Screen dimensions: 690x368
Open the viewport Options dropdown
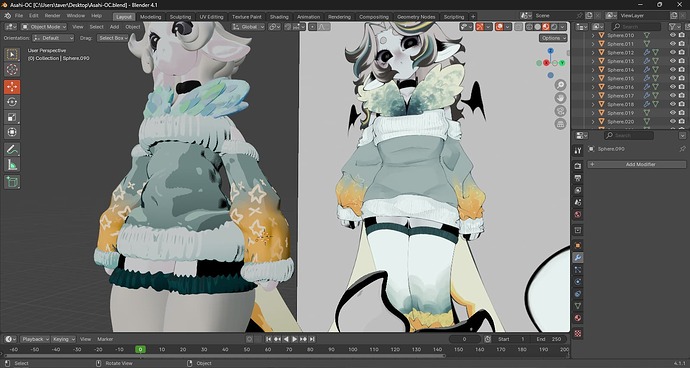point(553,38)
